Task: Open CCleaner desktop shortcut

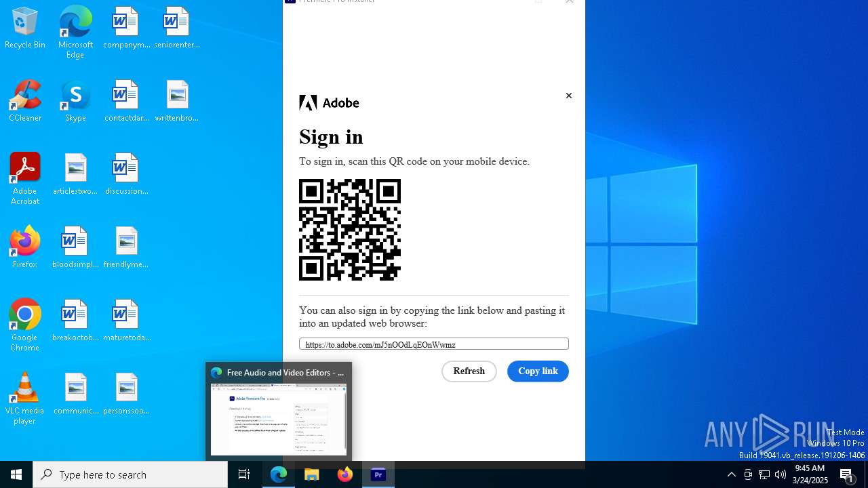Action: (x=24, y=101)
